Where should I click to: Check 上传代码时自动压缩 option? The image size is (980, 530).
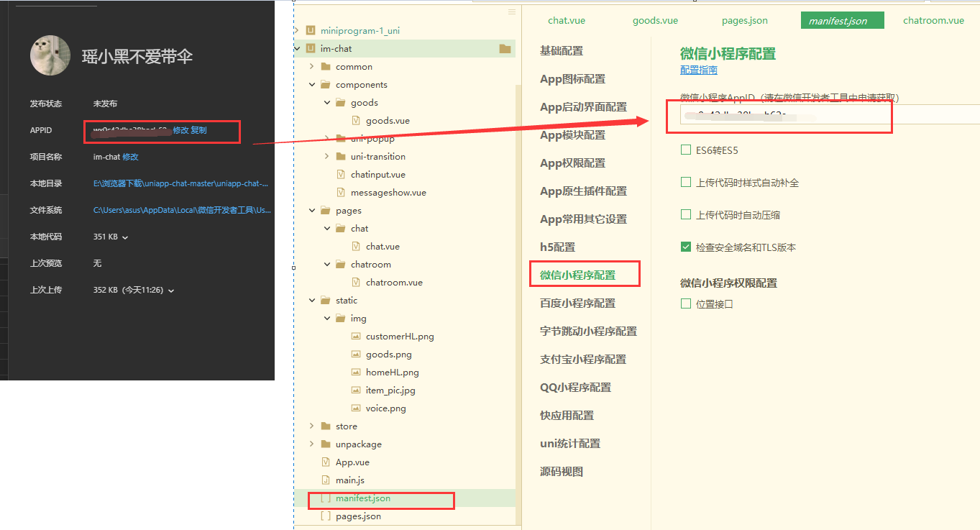pyautogui.click(x=685, y=214)
